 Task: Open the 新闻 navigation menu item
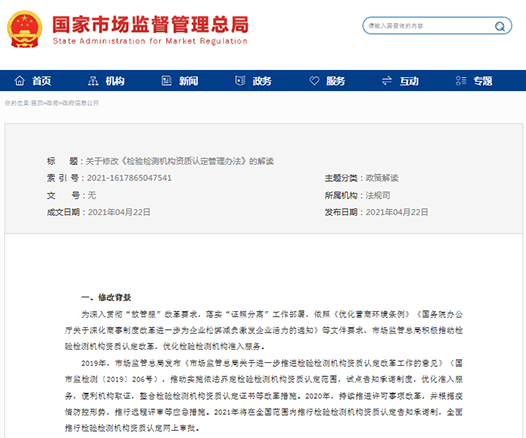click(x=188, y=81)
